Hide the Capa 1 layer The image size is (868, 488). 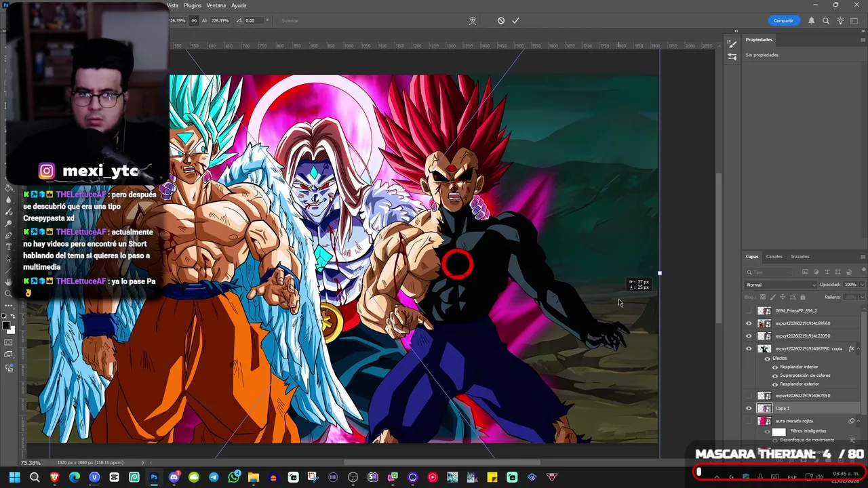(749, 408)
